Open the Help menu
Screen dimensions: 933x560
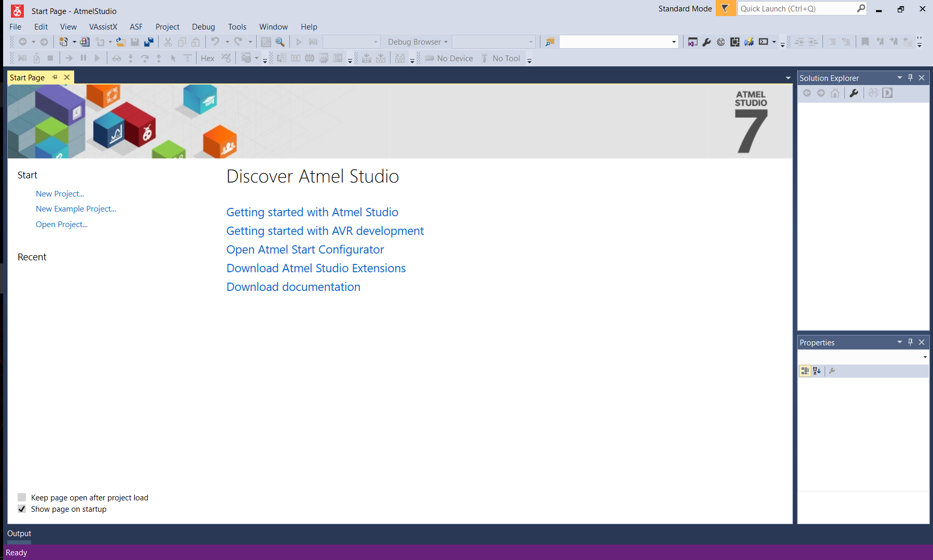coord(309,26)
